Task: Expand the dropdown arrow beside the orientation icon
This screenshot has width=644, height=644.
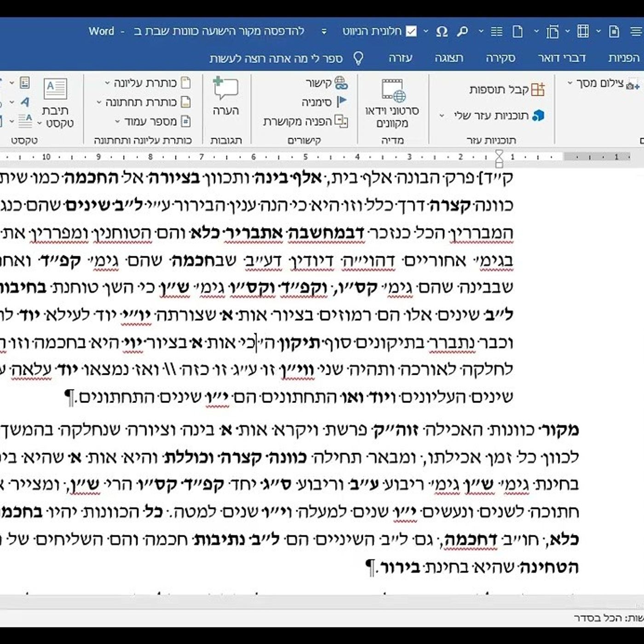Action: [x=536, y=31]
